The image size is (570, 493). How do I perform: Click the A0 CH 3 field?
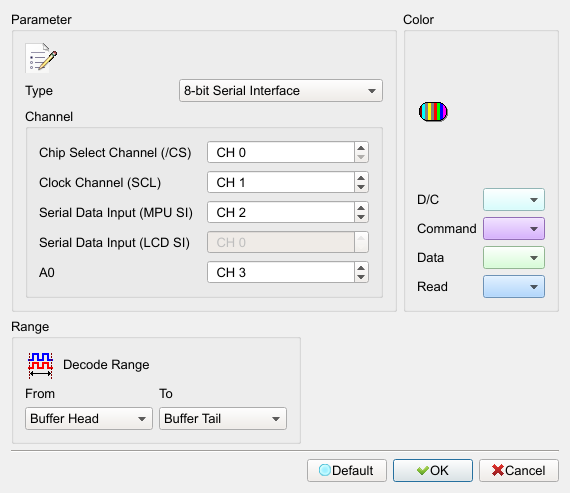[281, 272]
